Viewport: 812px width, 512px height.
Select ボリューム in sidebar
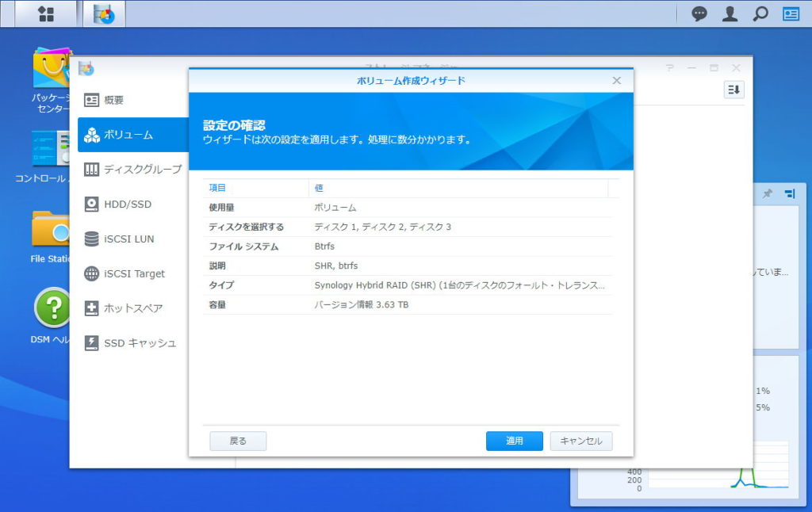coord(133,135)
